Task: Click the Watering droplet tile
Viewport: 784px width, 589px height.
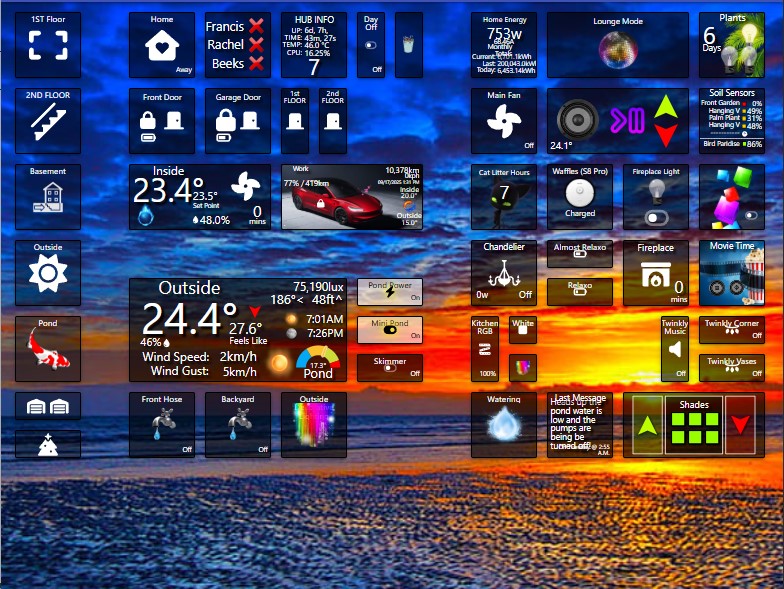Action: coord(503,427)
